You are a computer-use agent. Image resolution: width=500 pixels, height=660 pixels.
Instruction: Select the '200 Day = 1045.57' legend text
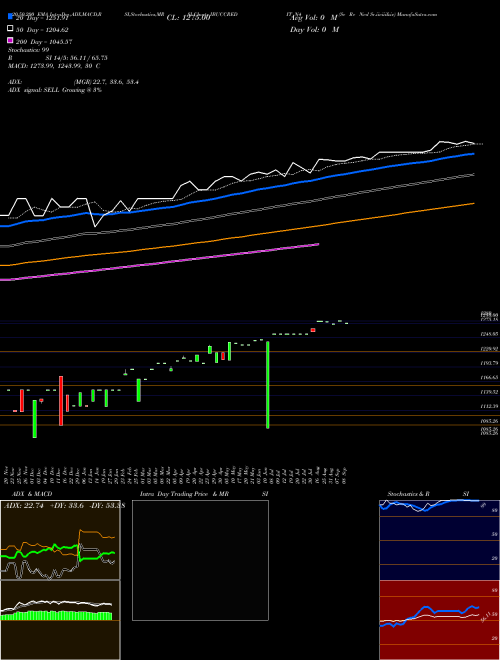pos(44,42)
